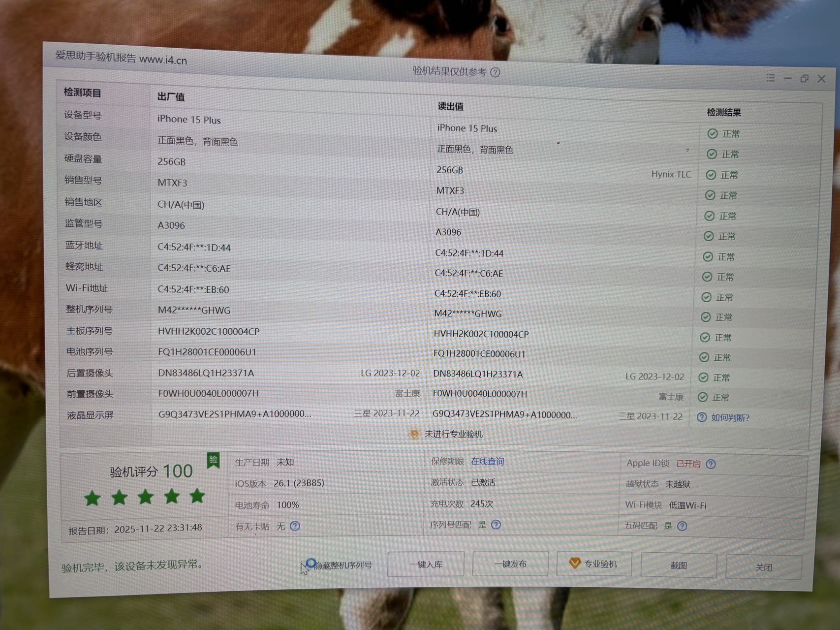Click the question icon before 如何判断
Viewport: 840px width, 630px height.
pos(702,417)
